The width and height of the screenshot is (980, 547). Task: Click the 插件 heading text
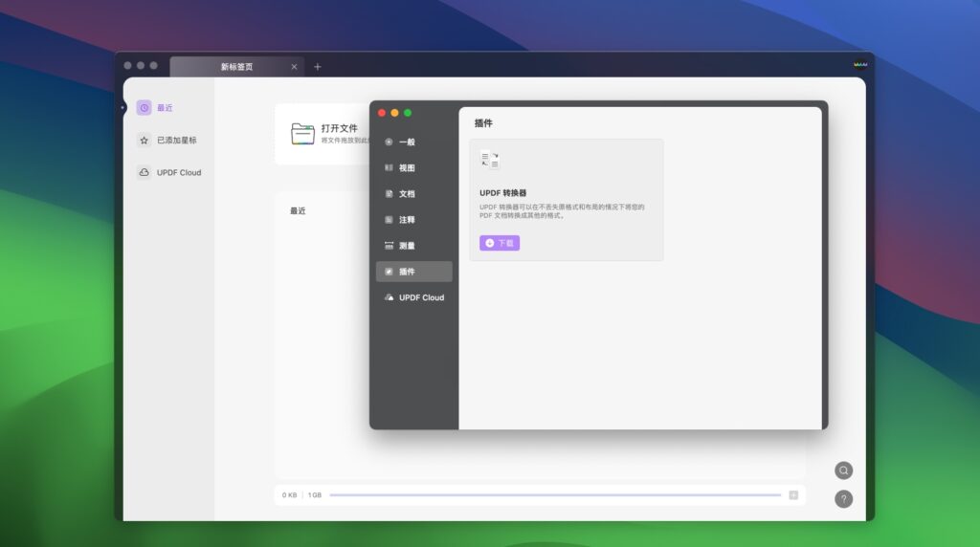click(483, 123)
